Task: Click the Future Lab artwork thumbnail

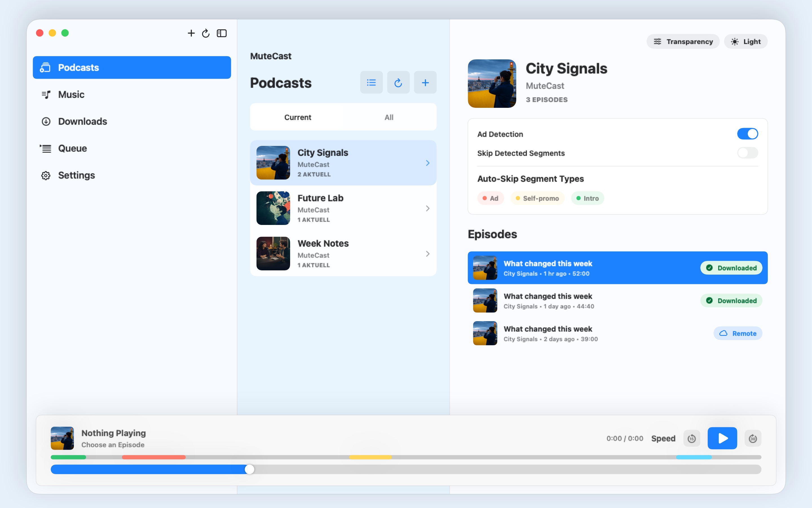Action: (x=273, y=208)
